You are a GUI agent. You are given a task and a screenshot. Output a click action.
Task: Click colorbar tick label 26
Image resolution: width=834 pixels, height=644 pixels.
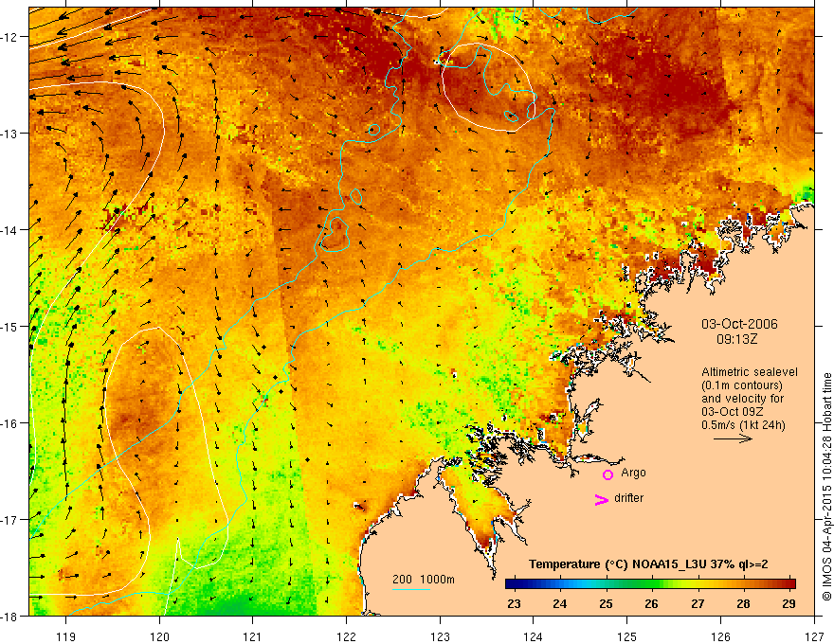tap(652, 603)
